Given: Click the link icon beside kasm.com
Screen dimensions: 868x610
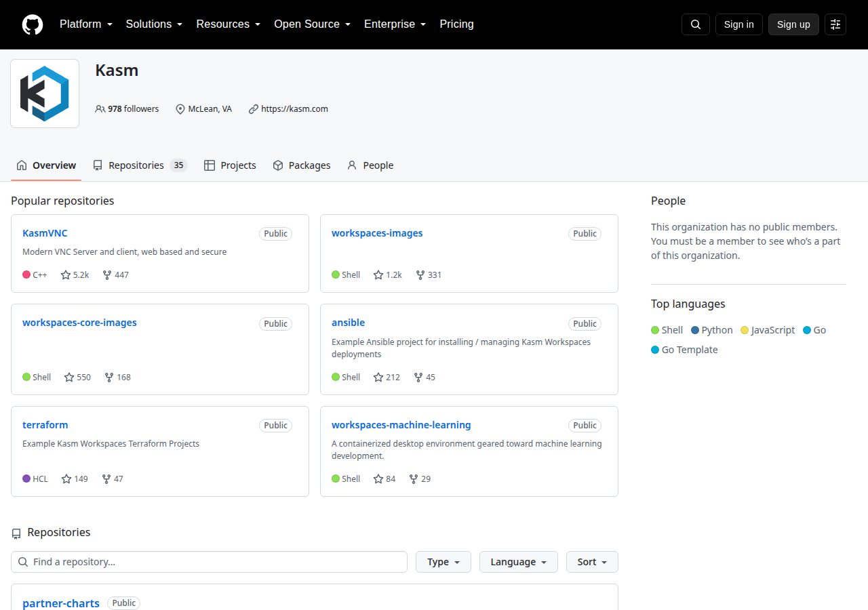Looking at the screenshot, I should (x=254, y=109).
